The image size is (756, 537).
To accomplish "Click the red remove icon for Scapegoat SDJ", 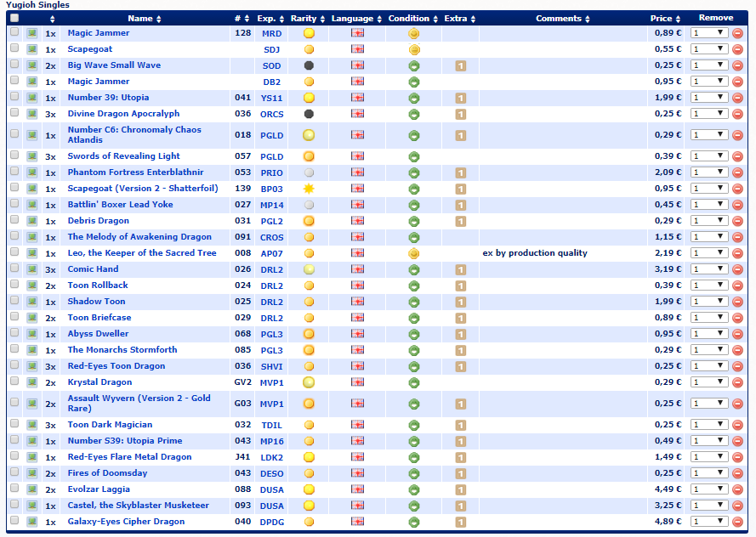I will point(737,49).
